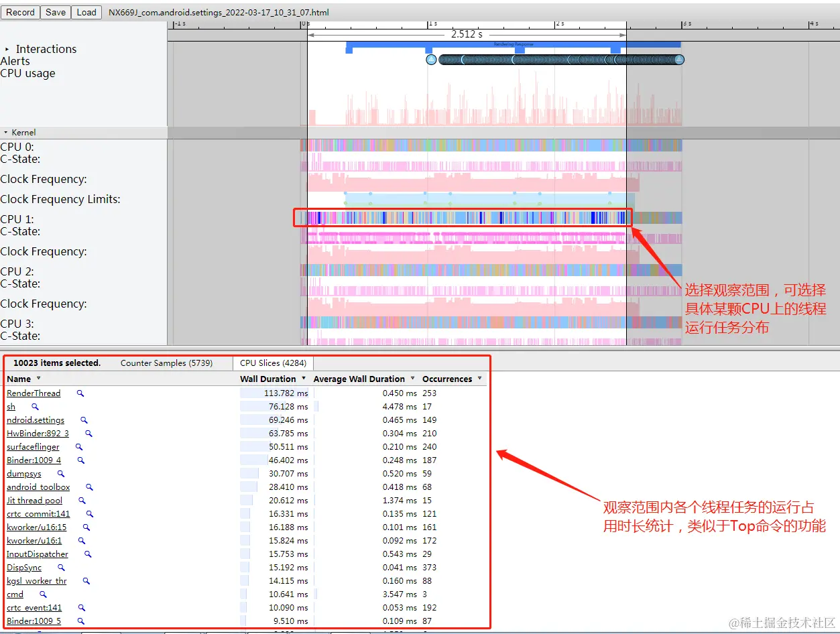Click the CPU 0 slices track
Viewport: 840px width, 634px height.
pyautogui.click(x=491, y=145)
